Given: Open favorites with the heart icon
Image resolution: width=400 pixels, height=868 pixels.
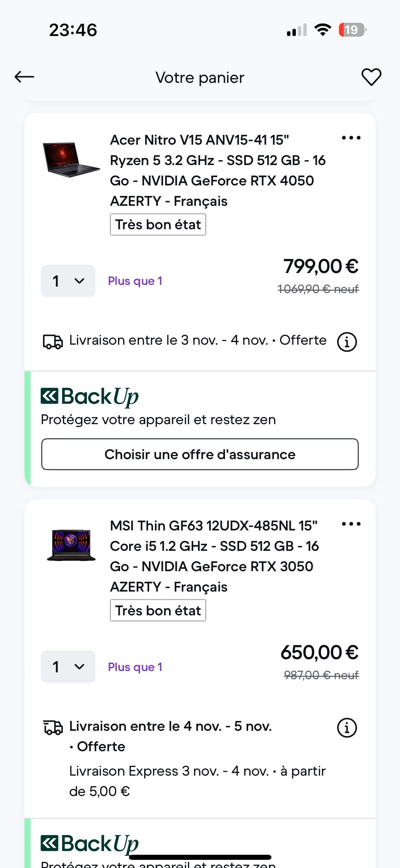Looking at the screenshot, I should (x=371, y=77).
